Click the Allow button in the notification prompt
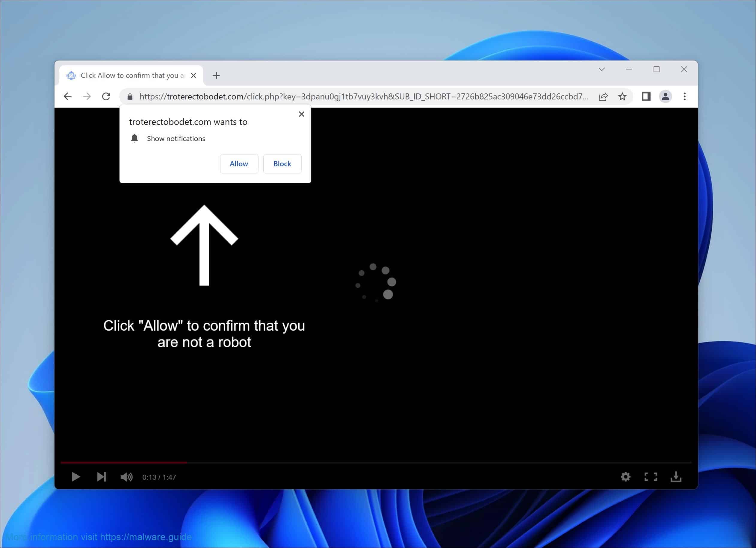This screenshot has width=756, height=548. tap(239, 164)
